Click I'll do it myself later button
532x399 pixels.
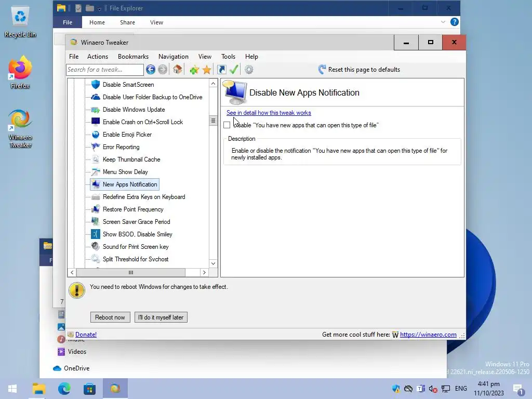coord(161,317)
